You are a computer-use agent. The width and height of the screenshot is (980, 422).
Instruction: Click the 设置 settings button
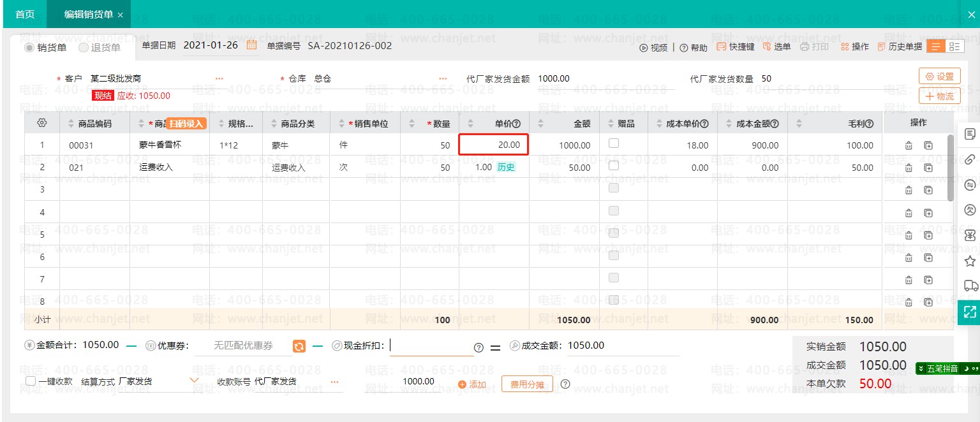940,76
